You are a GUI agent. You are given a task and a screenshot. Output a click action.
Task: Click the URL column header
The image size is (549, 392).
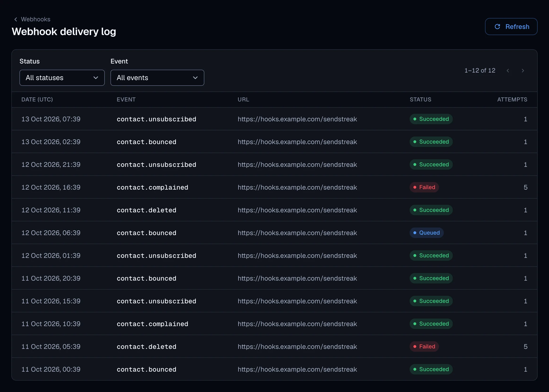(243, 100)
